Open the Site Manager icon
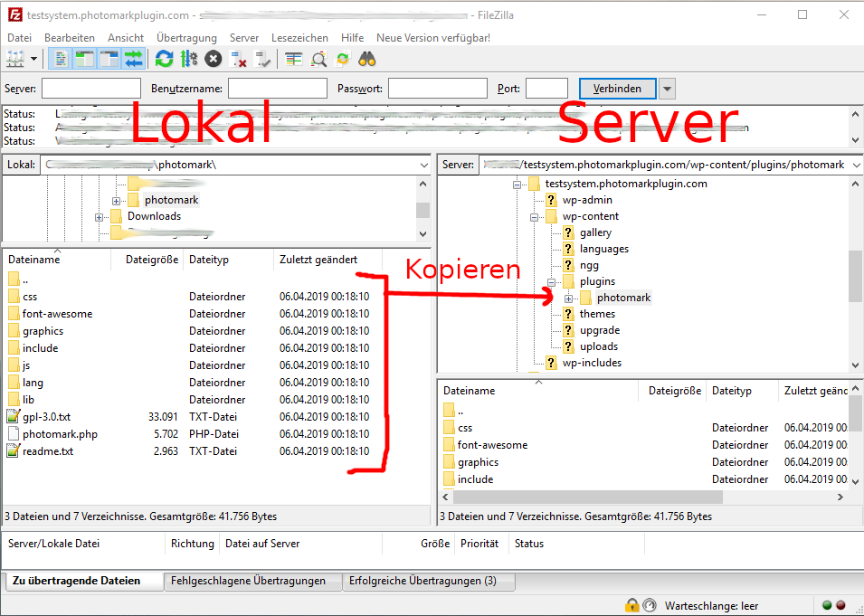Image resolution: width=864 pixels, height=616 pixels. (15, 60)
